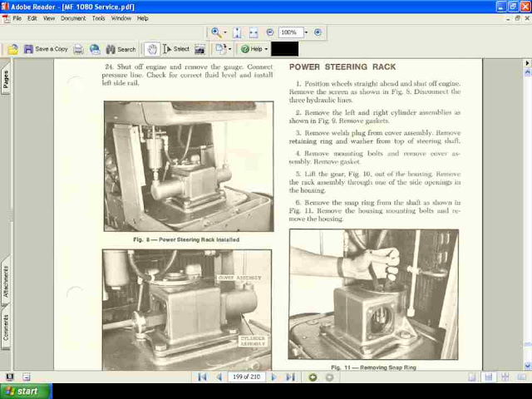Viewport: 532px width, 399px height.
Task: Click the minus Zoom Out button
Action: pos(269,32)
